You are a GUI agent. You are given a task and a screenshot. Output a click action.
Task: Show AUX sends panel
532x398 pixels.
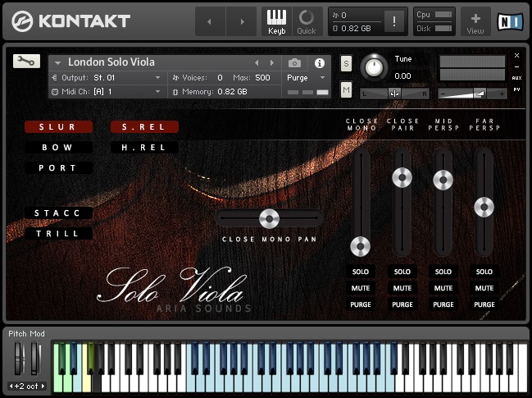tap(516, 78)
